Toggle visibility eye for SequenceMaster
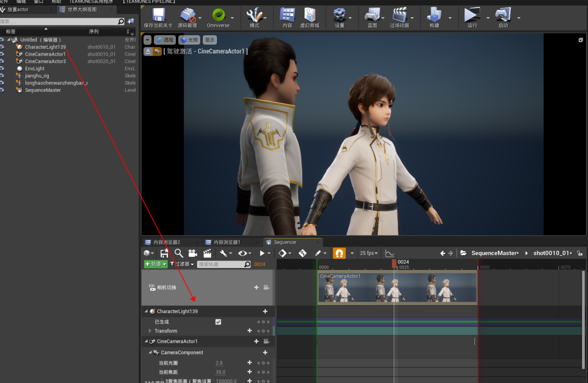 tap(2, 90)
